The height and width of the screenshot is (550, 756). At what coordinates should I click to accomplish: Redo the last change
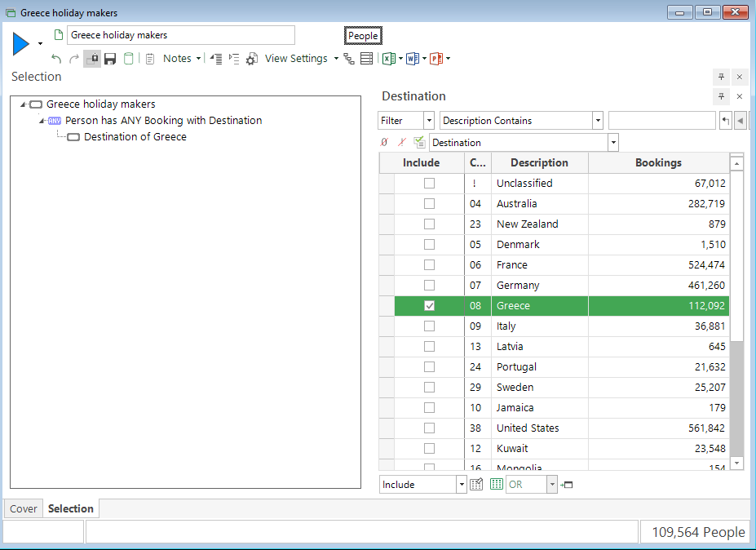coord(73,59)
